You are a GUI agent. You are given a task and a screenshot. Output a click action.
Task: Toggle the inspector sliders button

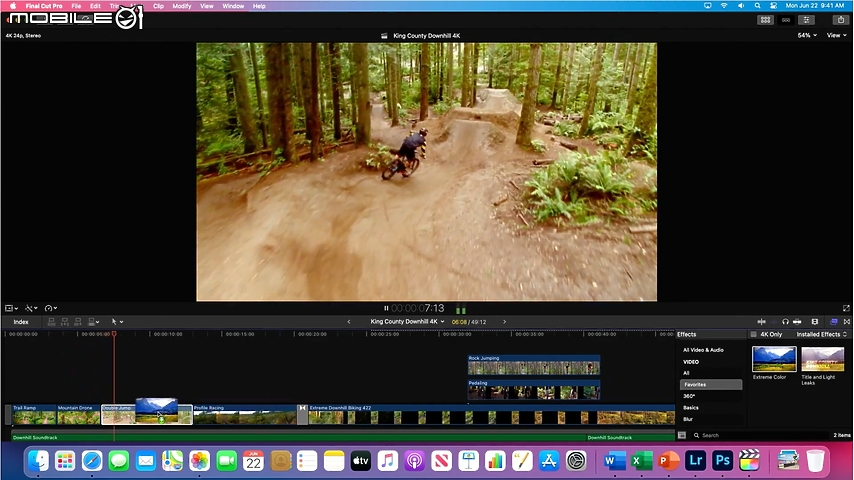coord(807,20)
